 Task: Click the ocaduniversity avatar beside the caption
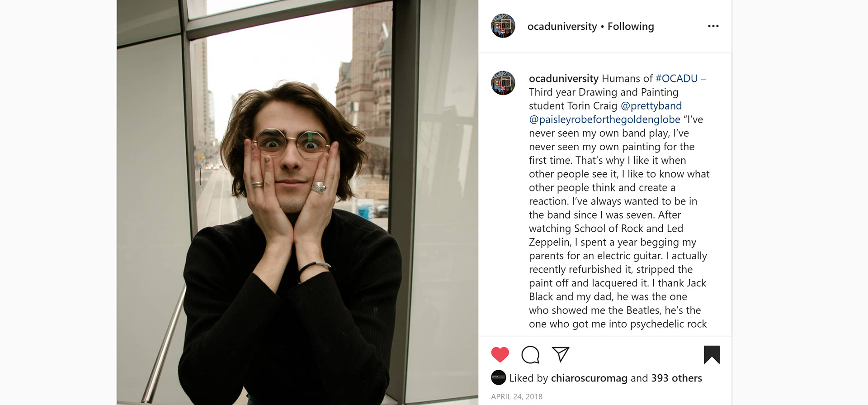coord(503,83)
